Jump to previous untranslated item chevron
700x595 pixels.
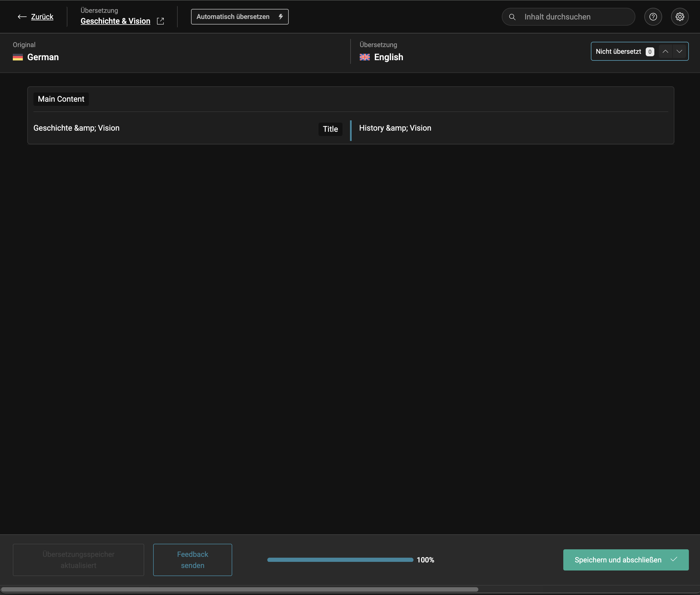pos(665,51)
